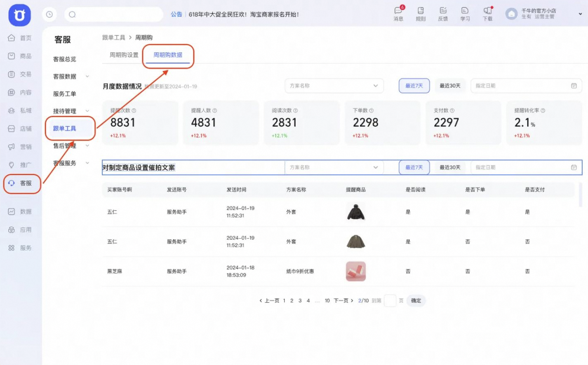Click the 8831 reminder count card
This screenshot has width=588, height=365.
coord(140,123)
